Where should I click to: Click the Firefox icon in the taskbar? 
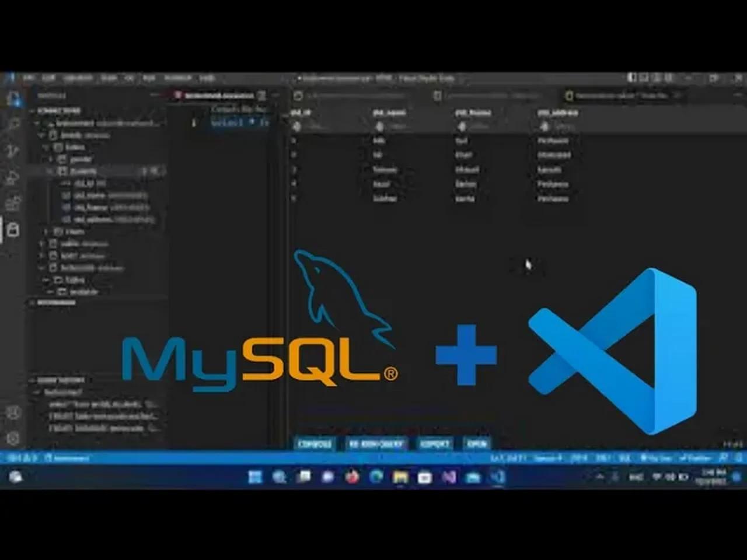click(x=352, y=477)
